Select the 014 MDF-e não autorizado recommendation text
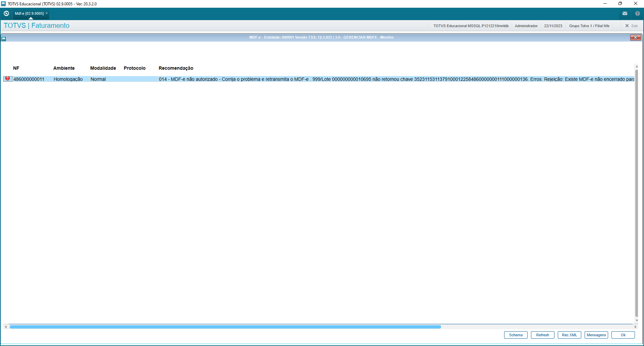644x346 pixels. (396, 79)
